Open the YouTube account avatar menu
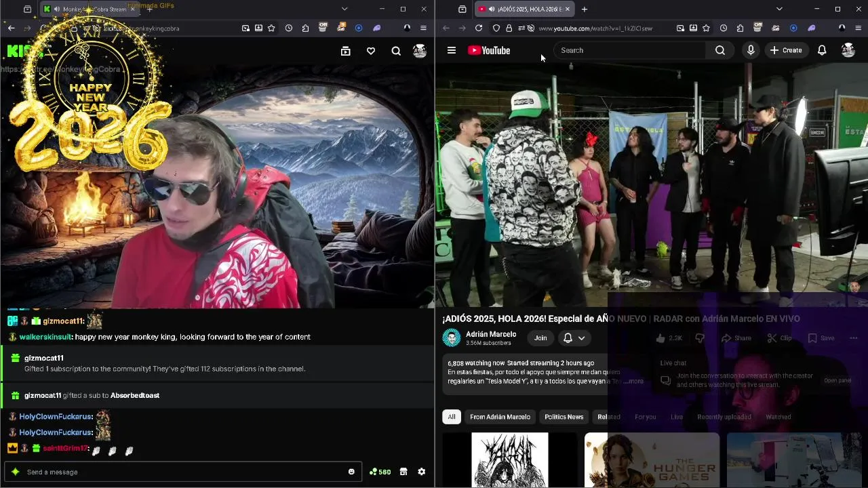The width and height of the screenshot is (868, 488). point(848,50)
